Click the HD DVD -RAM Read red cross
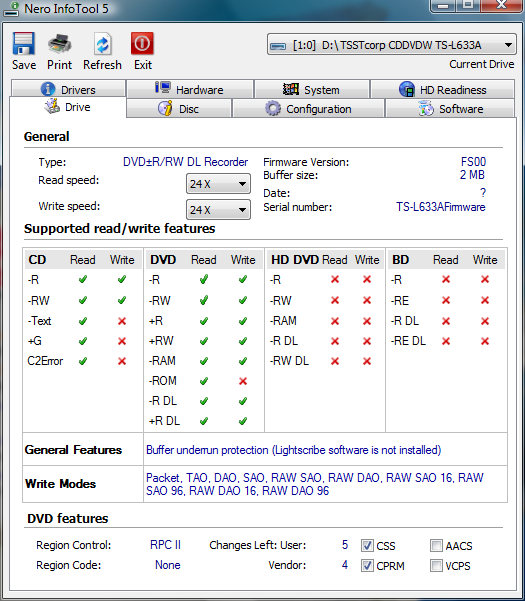The image size is (525, 601). click(335, 321)
